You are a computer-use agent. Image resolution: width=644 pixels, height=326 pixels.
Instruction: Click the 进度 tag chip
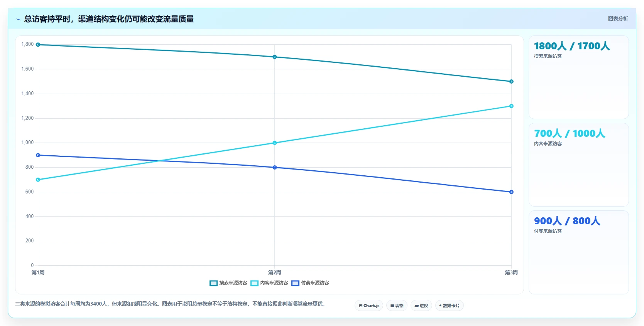point(421,306)
